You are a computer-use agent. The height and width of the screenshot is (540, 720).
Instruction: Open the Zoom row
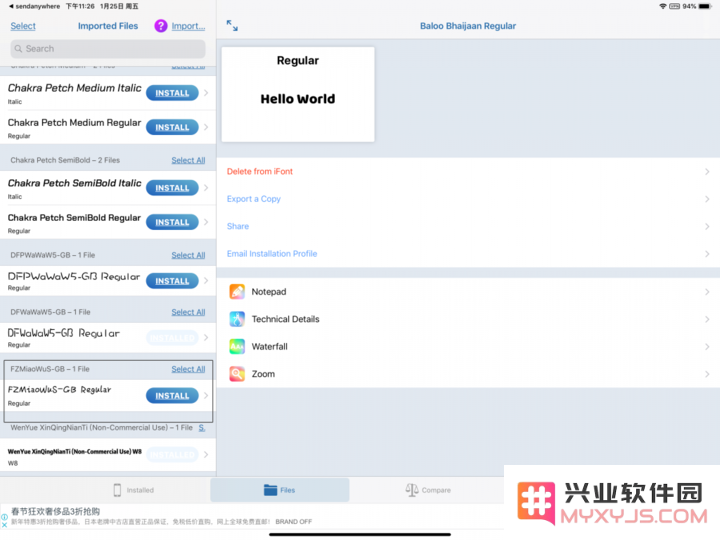pyautogui.click(x=468, y=374)
